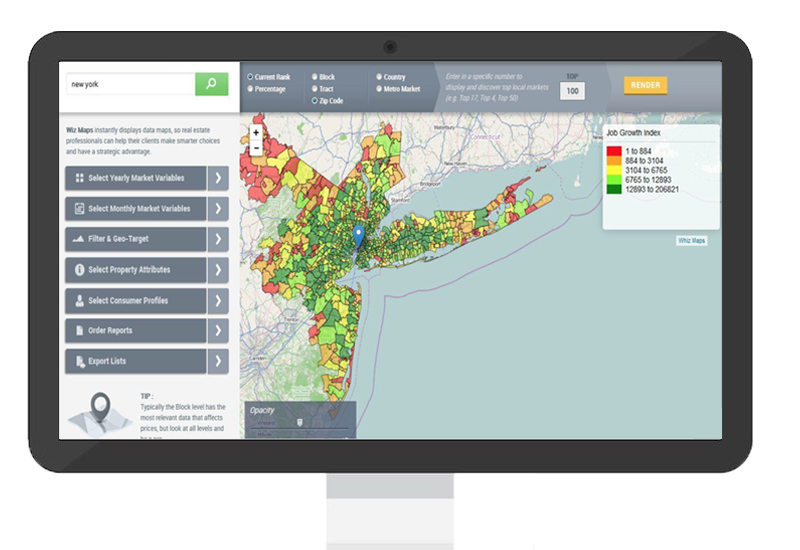
Task: Click the info icon on Select Property Attributes
Action: (80, 269)
